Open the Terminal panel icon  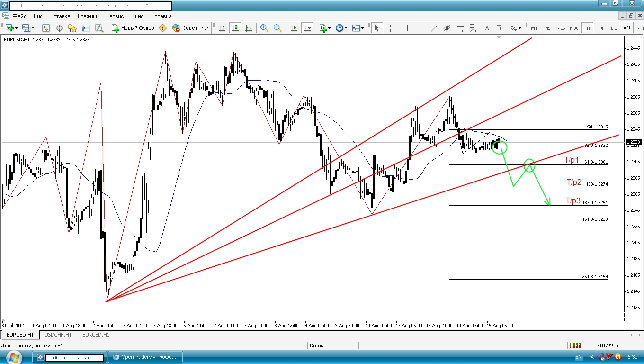point(86,28)
